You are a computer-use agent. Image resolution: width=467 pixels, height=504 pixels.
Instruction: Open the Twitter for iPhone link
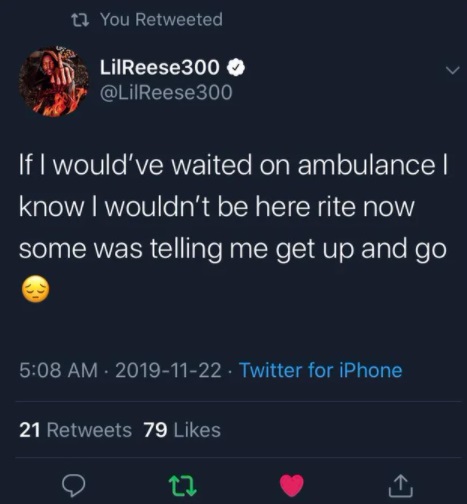tap(321, 370)
